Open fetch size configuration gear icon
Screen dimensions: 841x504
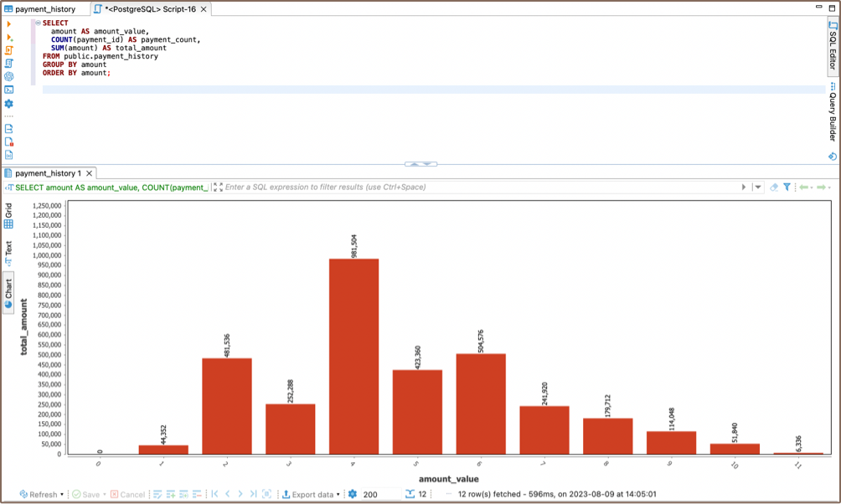353,495
